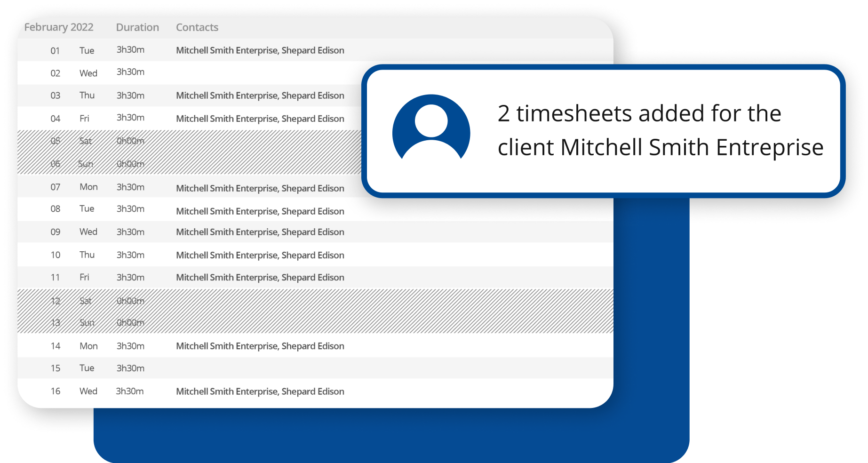Open contacts for 11 Fri row
Viewport: 868px width, 463px height.
(x=260, y=278)
